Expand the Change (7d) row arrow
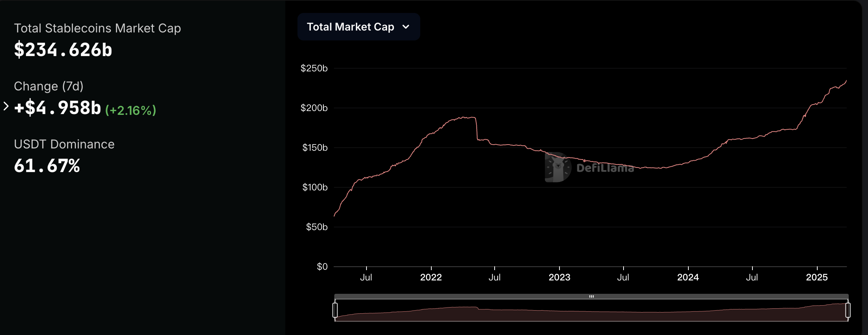Image resolution: width=868 pixels, height=335 pixels. (6, 106)
